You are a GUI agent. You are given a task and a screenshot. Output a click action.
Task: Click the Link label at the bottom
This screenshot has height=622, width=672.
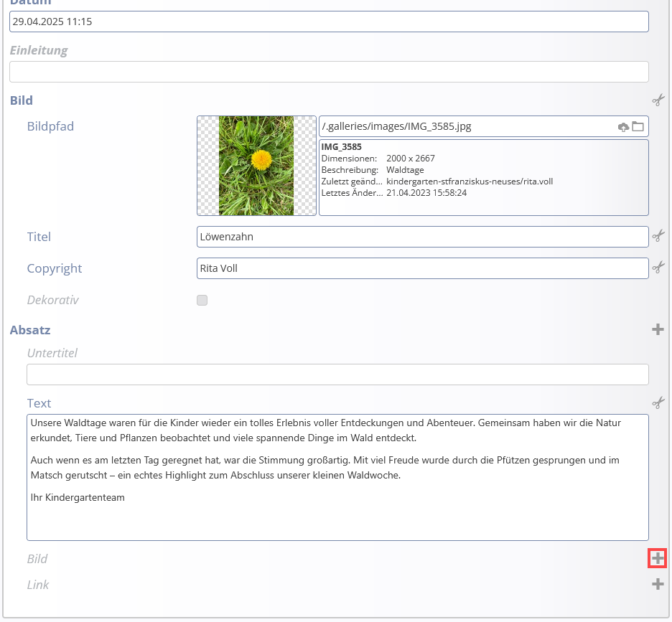[x=38, y=585]
